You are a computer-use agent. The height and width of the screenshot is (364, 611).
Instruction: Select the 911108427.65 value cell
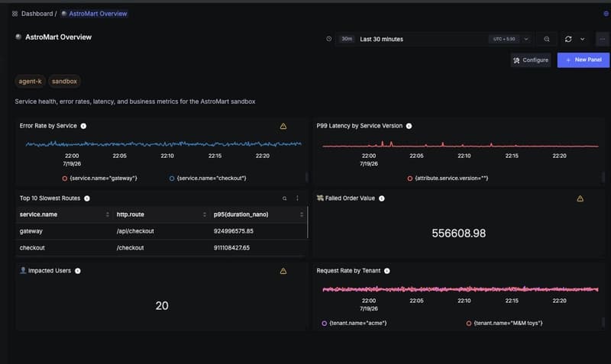point(231,247)
